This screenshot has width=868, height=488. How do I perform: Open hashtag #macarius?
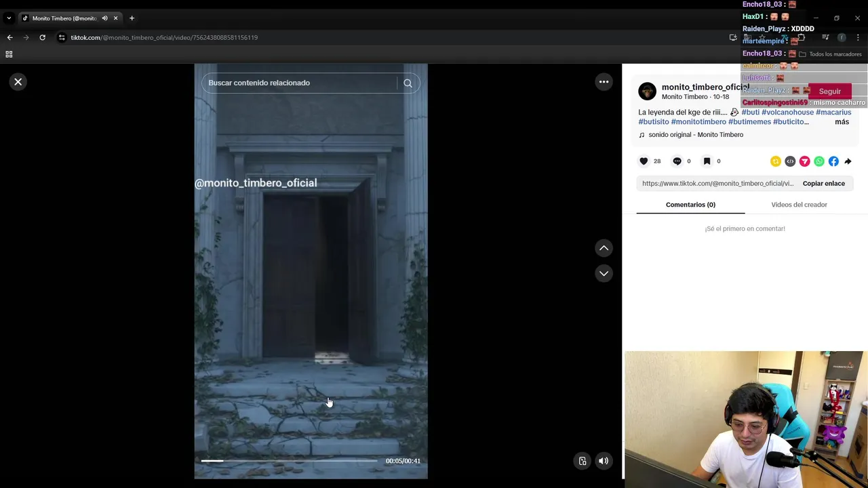(833, 113)
